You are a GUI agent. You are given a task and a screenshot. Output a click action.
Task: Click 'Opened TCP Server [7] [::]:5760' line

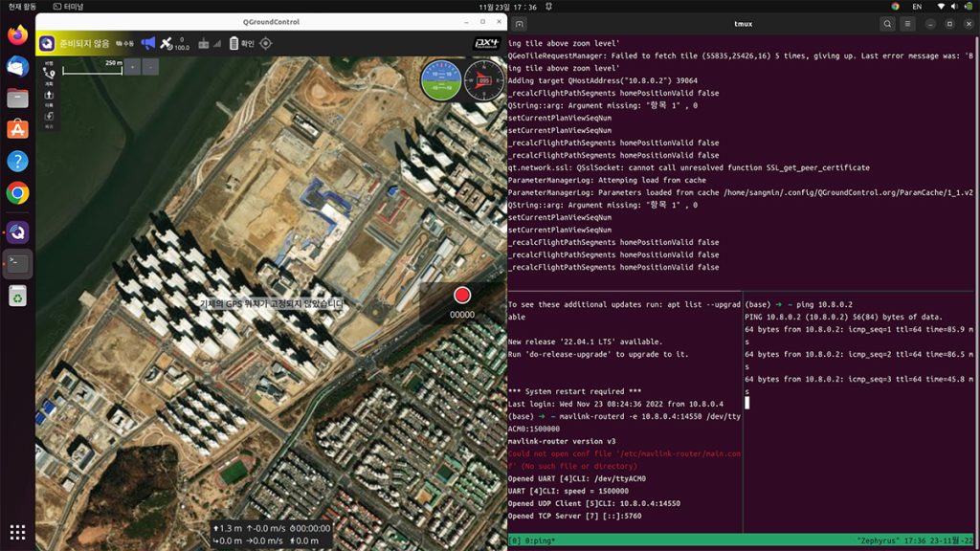click(x=574, y=516)
